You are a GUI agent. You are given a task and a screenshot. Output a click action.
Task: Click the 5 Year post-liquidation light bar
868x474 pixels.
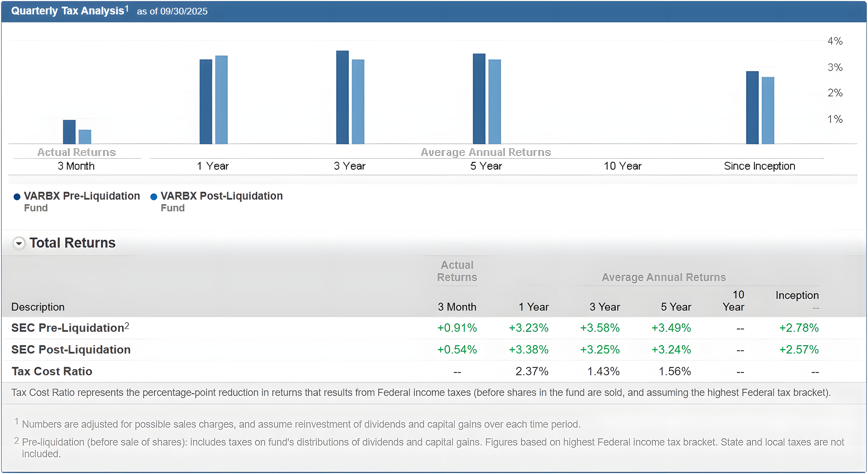tap(495, 102)
